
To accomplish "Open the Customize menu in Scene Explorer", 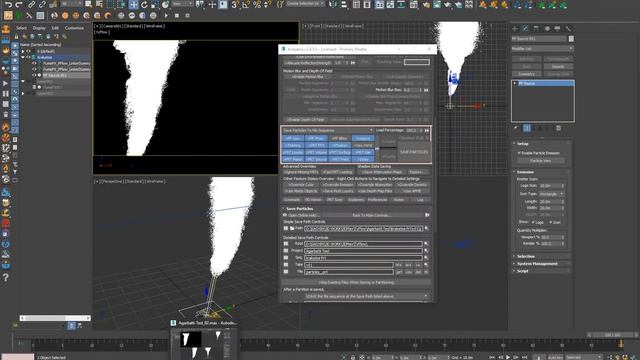I will click(74, 28).
